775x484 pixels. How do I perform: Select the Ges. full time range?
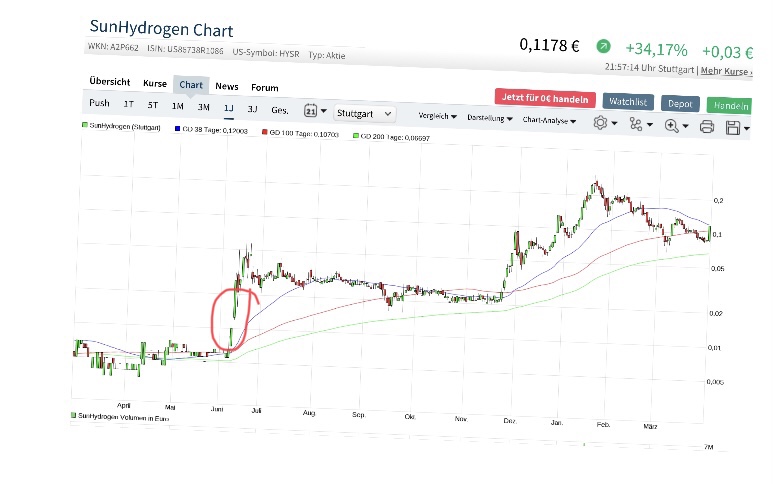[280, 110]
